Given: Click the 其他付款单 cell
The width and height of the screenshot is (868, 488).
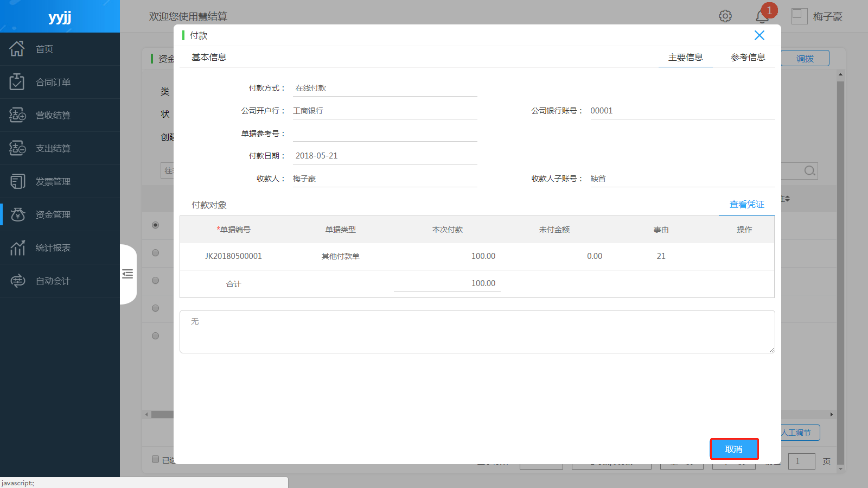Looking at the screenshot, I should click(341, 256).
